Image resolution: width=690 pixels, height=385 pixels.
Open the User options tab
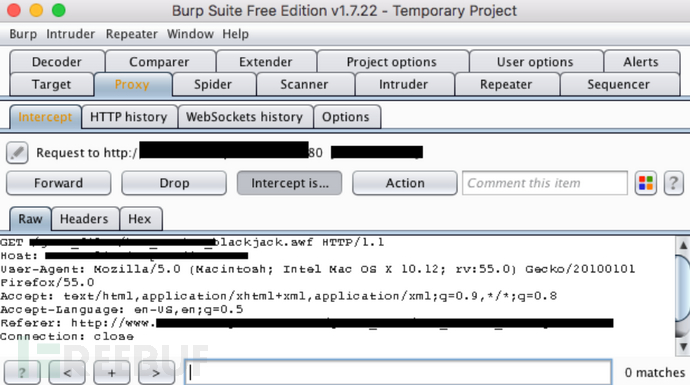tap(535, 62)
